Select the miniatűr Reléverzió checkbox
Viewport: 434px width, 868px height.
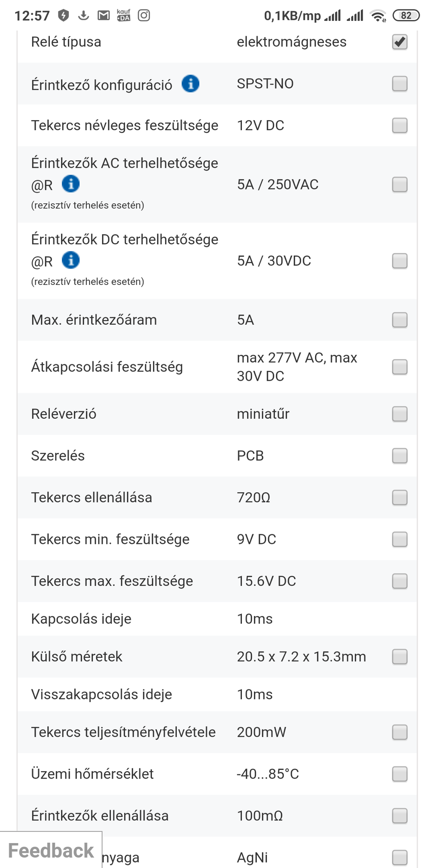tap(400, 414)
